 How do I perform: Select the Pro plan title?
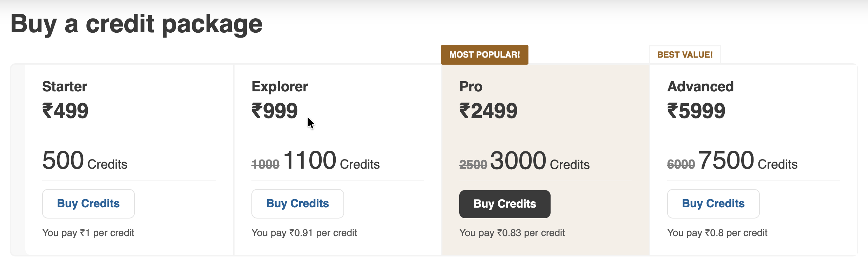(471, 86)
